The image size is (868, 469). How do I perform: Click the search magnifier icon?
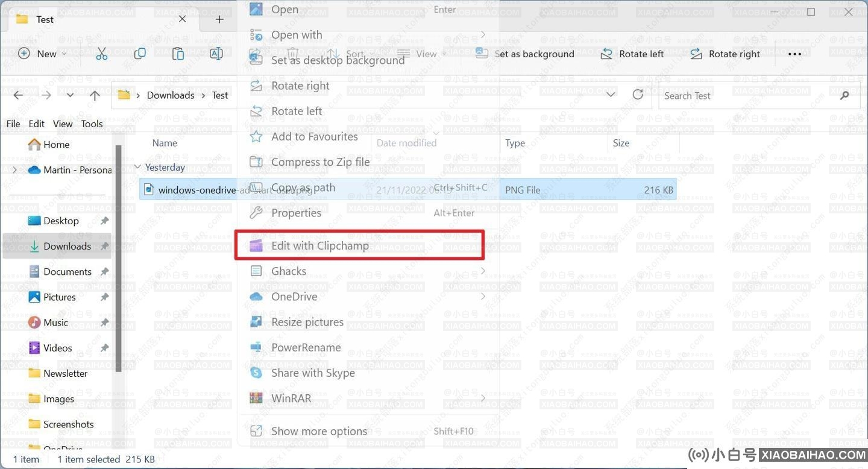(x=844, y=95)
